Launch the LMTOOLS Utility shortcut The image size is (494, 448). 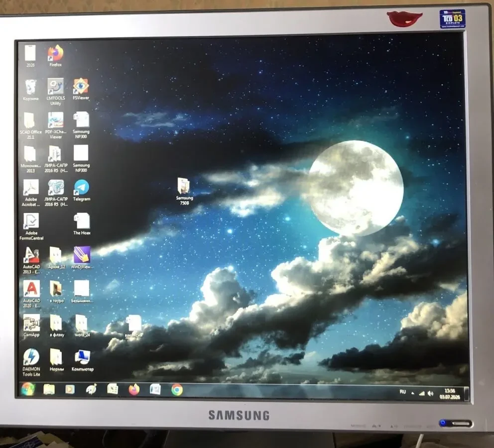(55, 92)
